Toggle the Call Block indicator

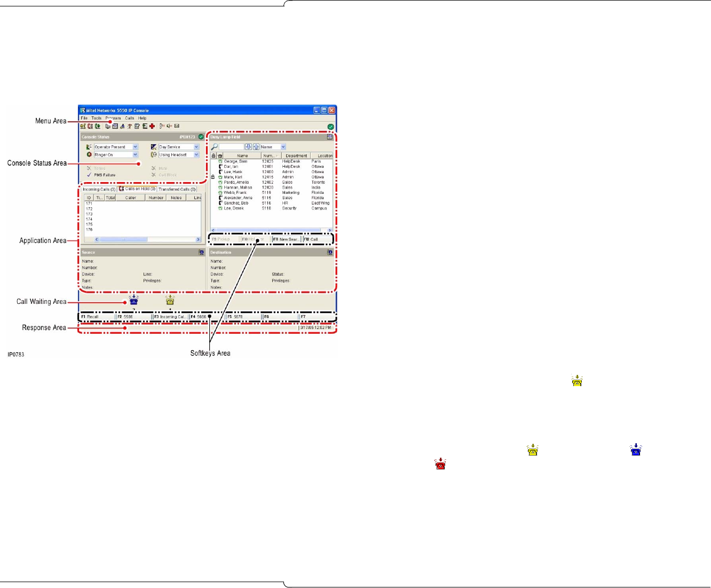[154, 175]
